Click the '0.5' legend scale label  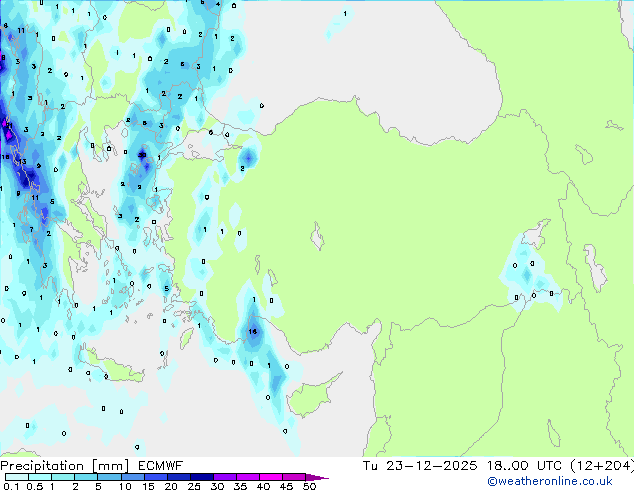coord(35,486)
